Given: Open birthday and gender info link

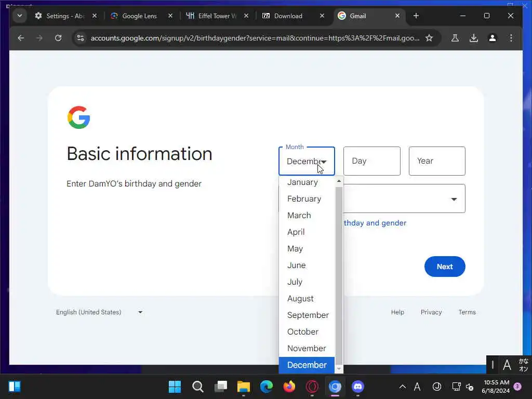Looking at the screenshot, I should click(375, 223).
